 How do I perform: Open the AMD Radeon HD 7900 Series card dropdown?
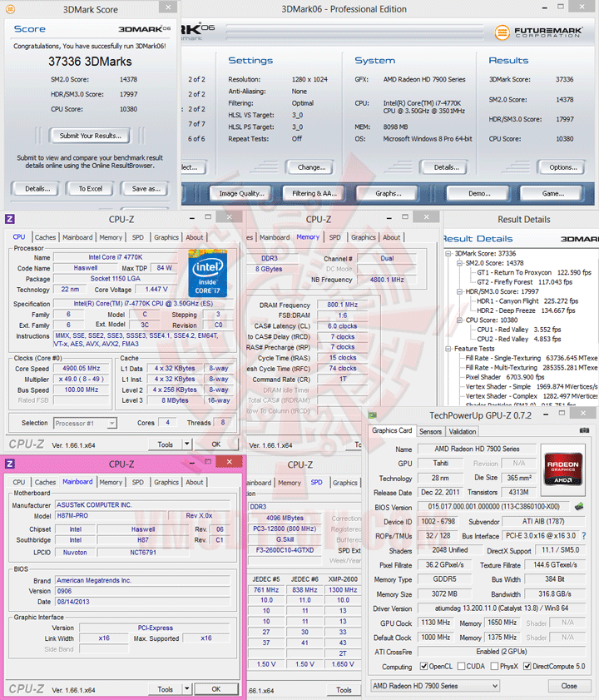coord(435,686)
